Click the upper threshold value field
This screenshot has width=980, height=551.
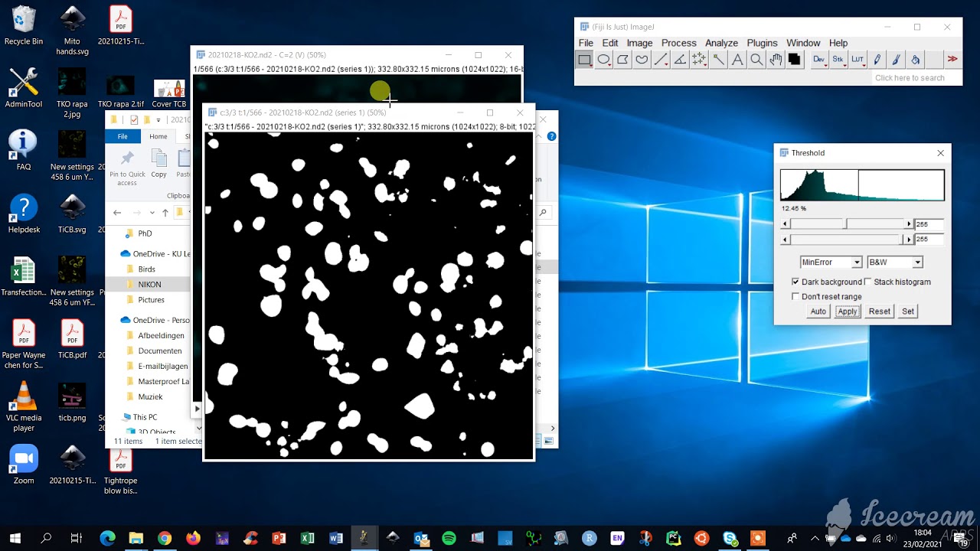click(929, 224)
